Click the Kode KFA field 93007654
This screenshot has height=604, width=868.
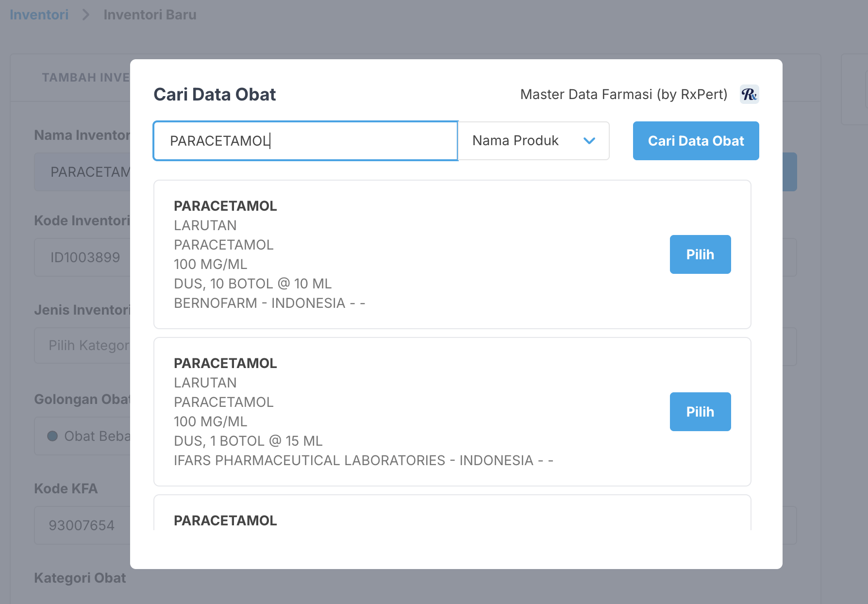(x=82, y=525)
